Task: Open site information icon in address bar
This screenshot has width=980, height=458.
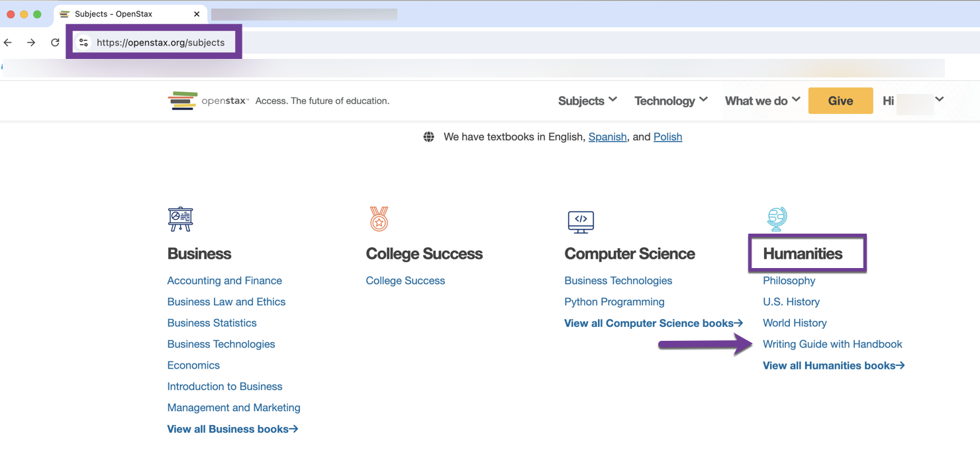Action: point(83,42)
